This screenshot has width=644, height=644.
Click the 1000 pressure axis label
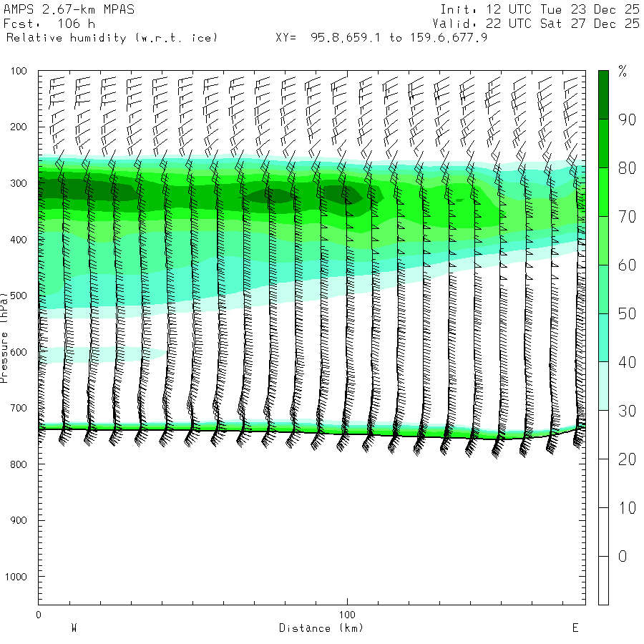click(x=16, y=577)
